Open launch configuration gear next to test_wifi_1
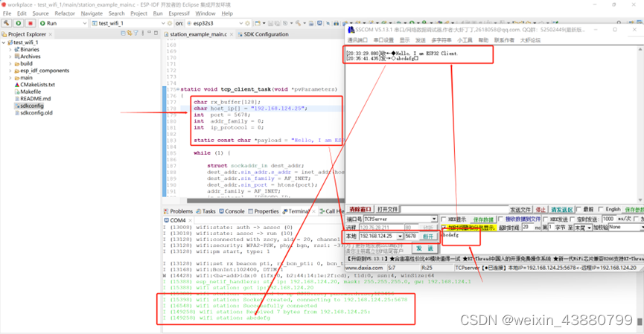The height and width of the screenshot is (334, 644). [x=169, y=23]
